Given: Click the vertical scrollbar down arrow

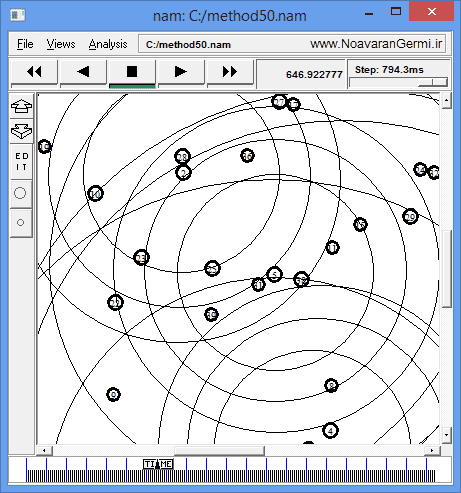Looking at the screenshot, I should [x=447, y=435].
